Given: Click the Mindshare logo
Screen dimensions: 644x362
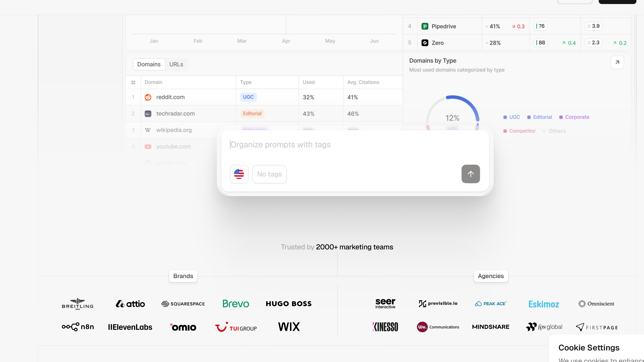Looking at the screenshot, I should [x=491, y=327].
